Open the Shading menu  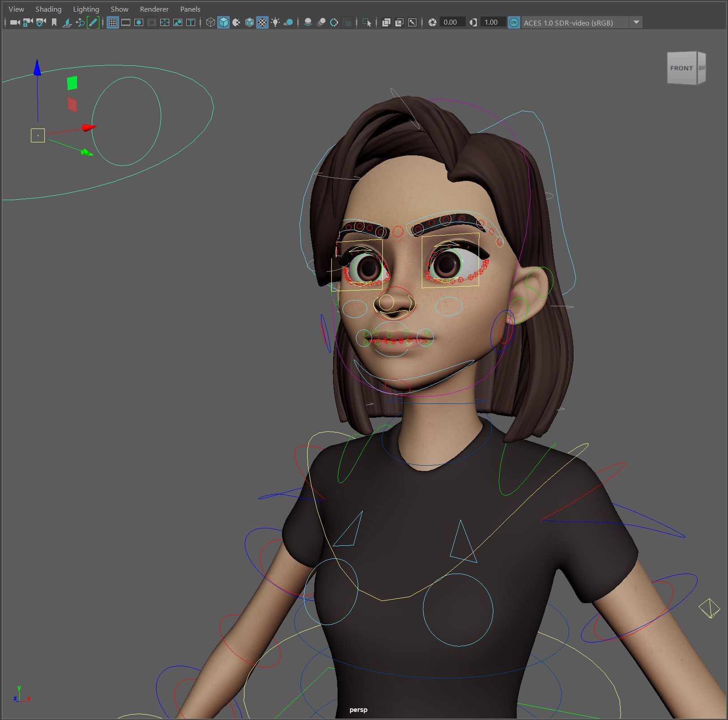coord(48,9)
